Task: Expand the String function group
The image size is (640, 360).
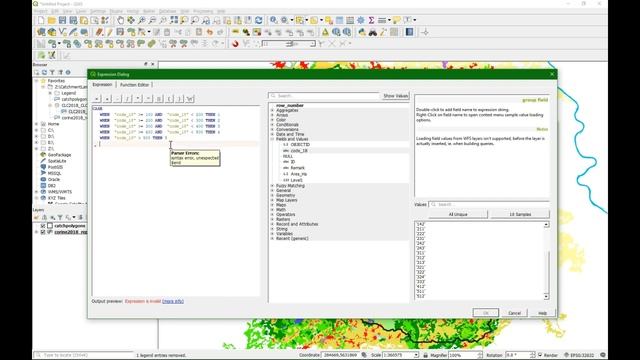Action: point(273,229)
